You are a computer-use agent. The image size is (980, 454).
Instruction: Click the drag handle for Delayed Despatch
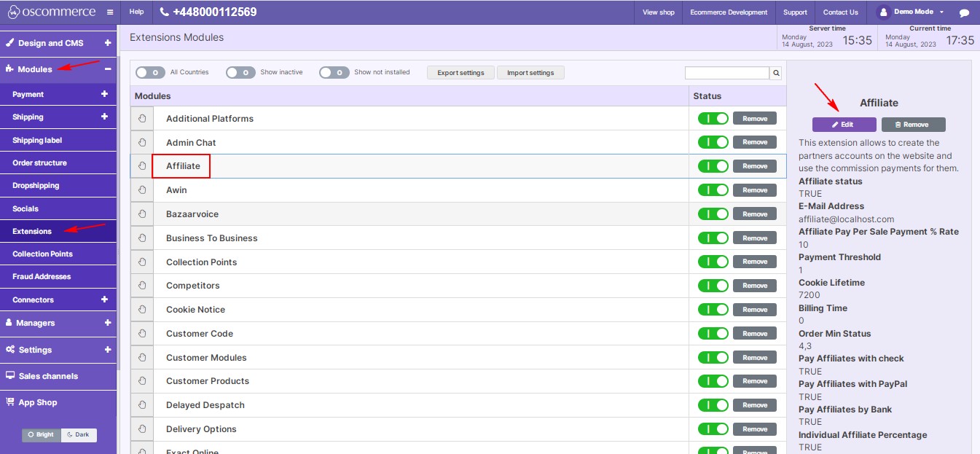142,405
